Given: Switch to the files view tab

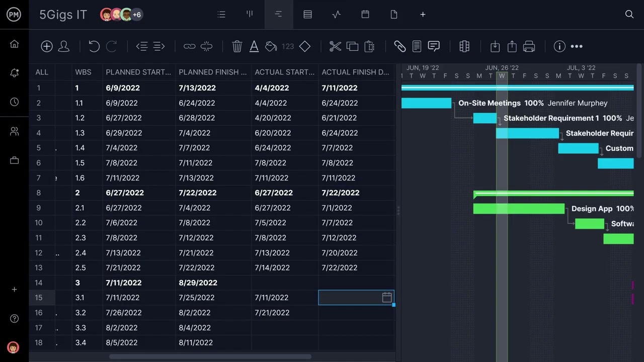Looking at the screenshot, I should [x=394, y=15].
